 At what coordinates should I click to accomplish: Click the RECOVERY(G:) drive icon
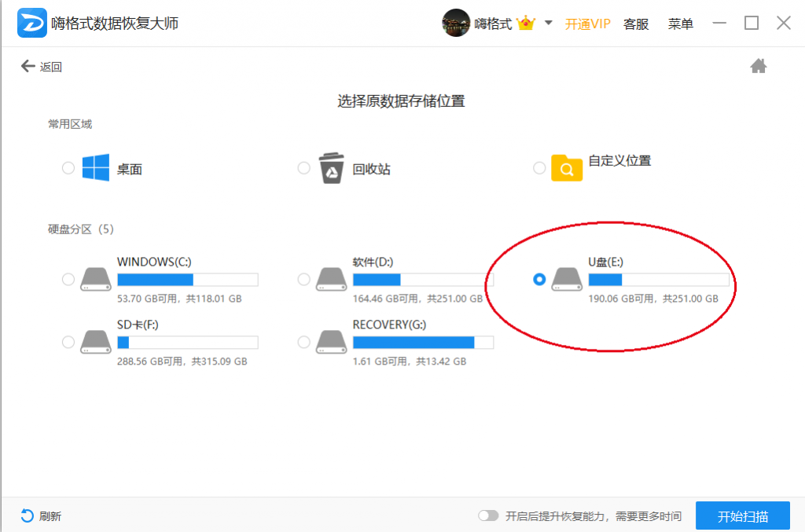332,342
